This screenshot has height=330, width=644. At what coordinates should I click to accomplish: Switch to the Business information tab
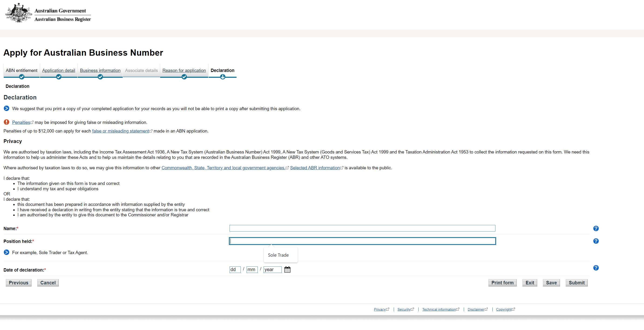point(100,71)
